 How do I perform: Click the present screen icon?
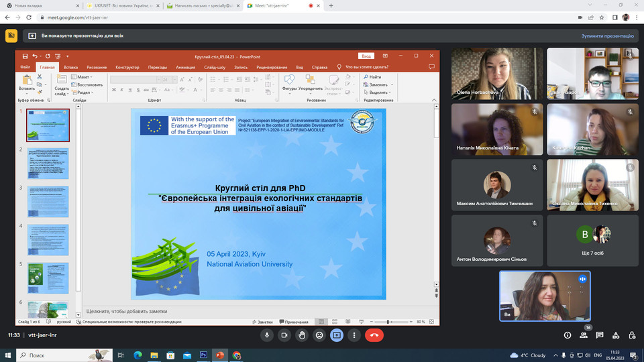click(x=337, y=335)
